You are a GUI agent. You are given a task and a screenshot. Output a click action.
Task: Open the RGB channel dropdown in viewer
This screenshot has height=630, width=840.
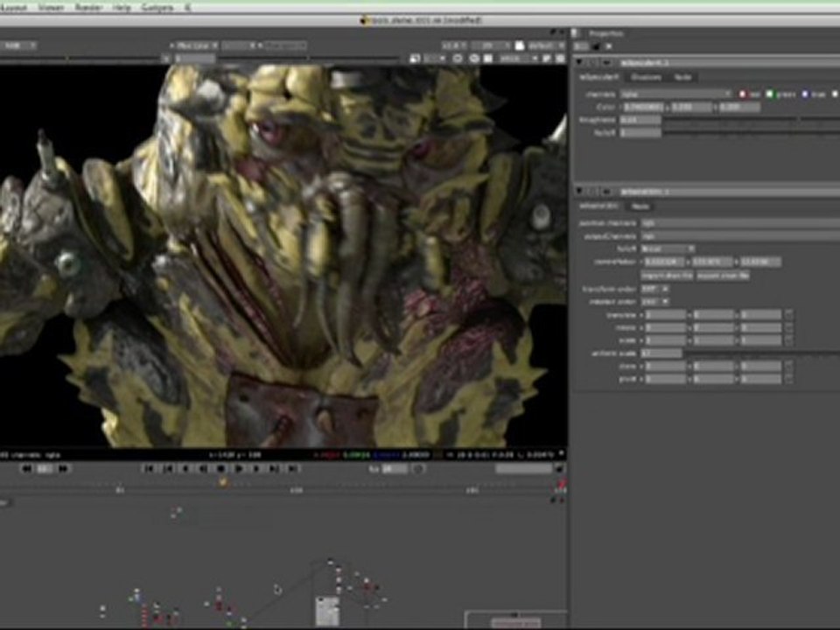click(x=17, y=45)
